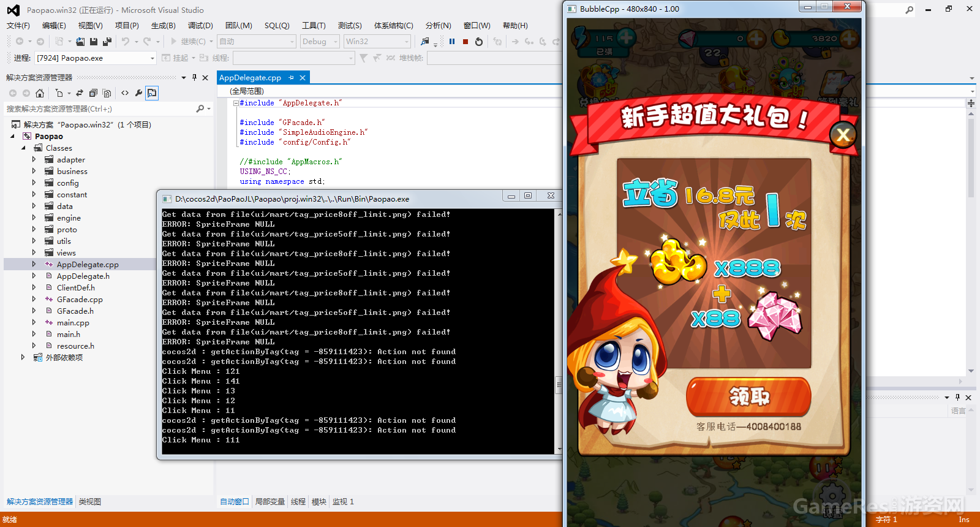Restart the debug session icon

coord(479,42)
